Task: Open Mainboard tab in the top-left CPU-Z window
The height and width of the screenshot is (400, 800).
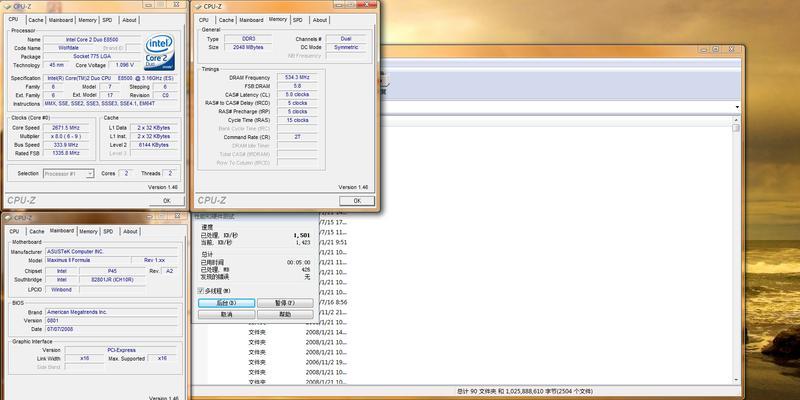Action: point(61,20)
